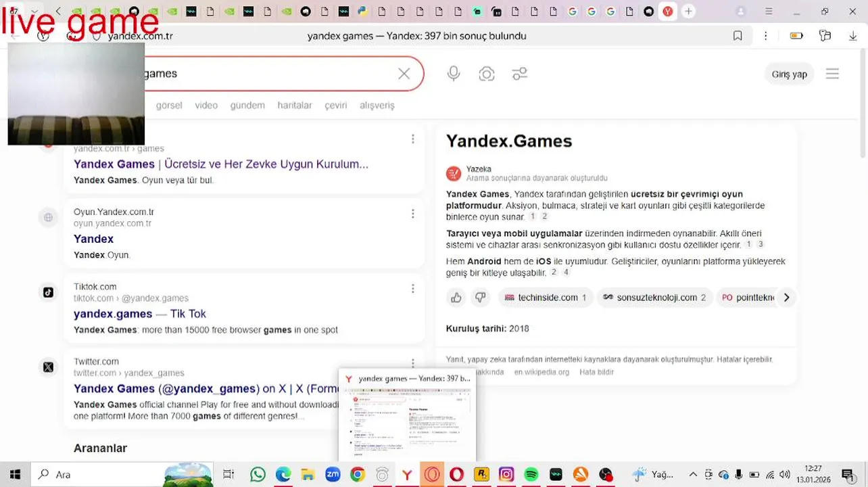
Task: Open WhatsApp from the taskbar
Action: point(258,475)
